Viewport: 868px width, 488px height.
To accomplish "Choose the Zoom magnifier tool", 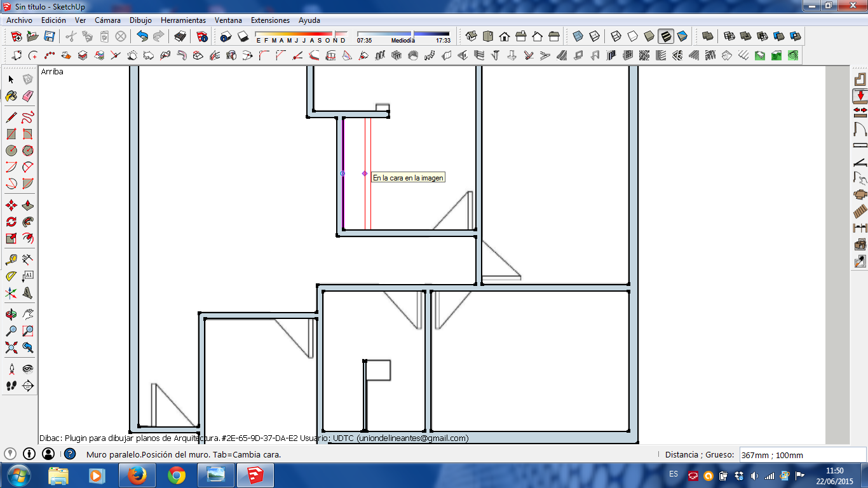I will coord(11,331).
